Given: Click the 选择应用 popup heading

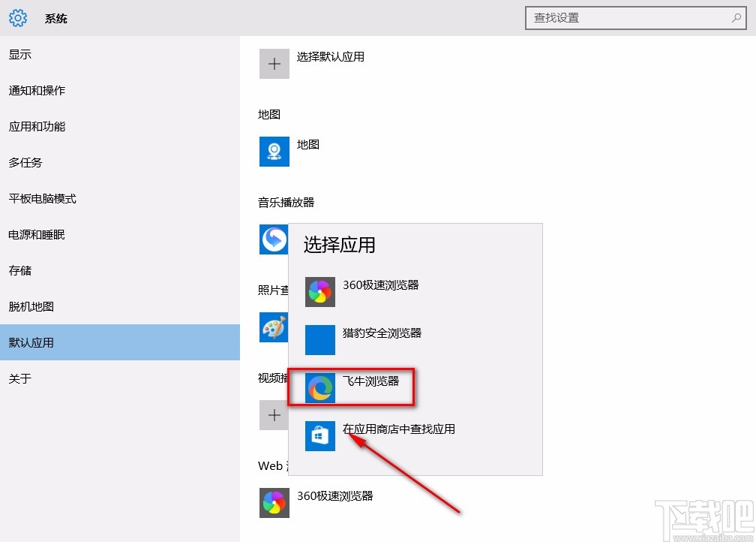Looking at the screenshot, I should pyautogui.click(x=340, y=245).
